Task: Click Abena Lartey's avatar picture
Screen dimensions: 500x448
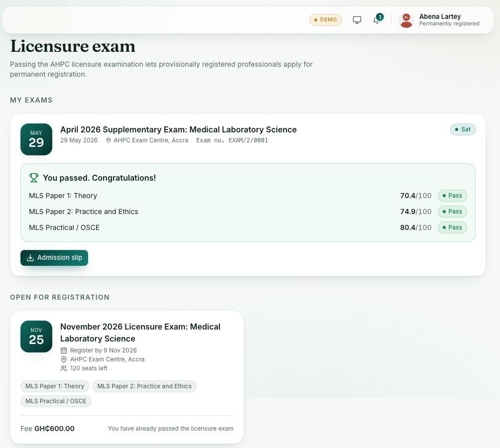Action: click(x=406, y=20)
